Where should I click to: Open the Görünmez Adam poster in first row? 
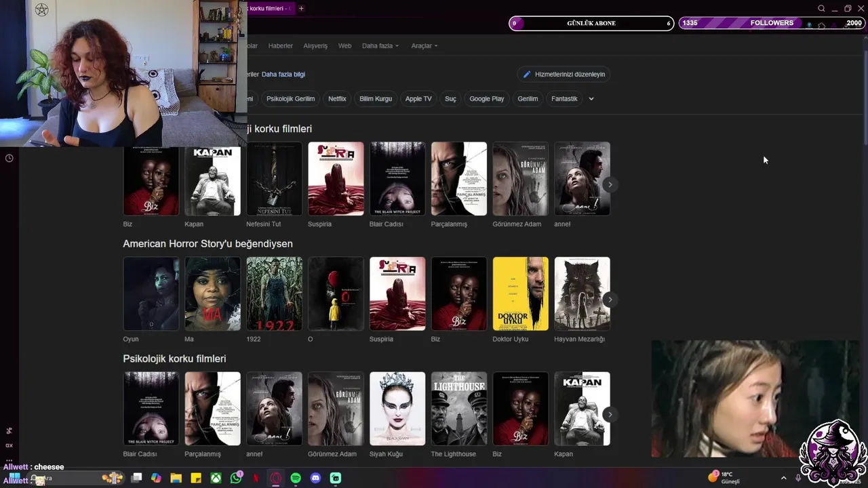(x=521, y=179)
